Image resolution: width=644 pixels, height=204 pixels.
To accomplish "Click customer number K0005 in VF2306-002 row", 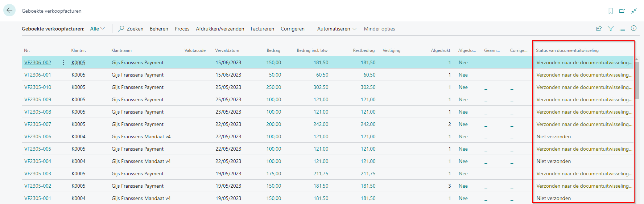I will point(78,62).
